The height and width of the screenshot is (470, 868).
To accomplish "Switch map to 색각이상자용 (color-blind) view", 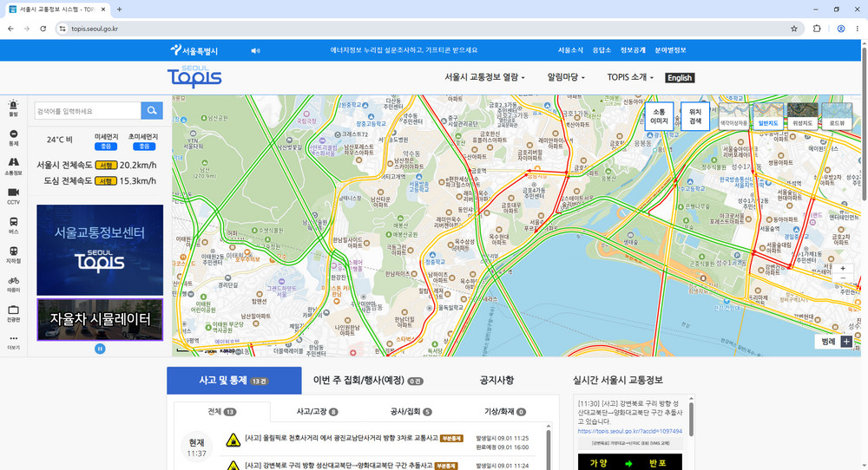I will click(x=733, y=116).
